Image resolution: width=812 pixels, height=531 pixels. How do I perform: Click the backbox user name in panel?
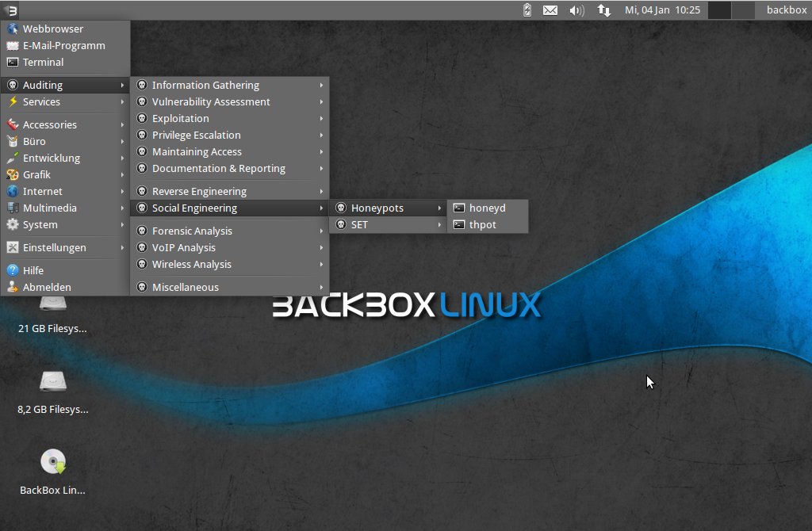coord(787,10)
